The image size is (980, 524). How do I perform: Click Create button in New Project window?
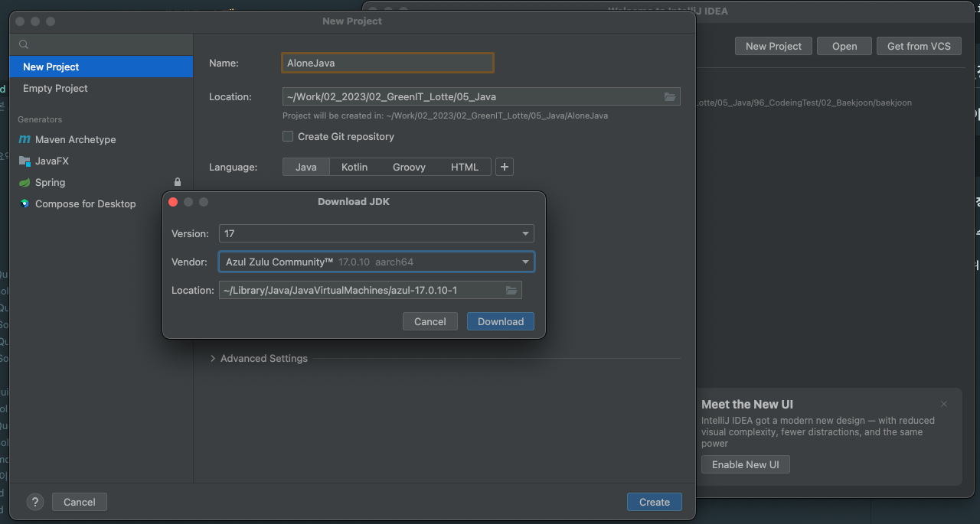655,502
